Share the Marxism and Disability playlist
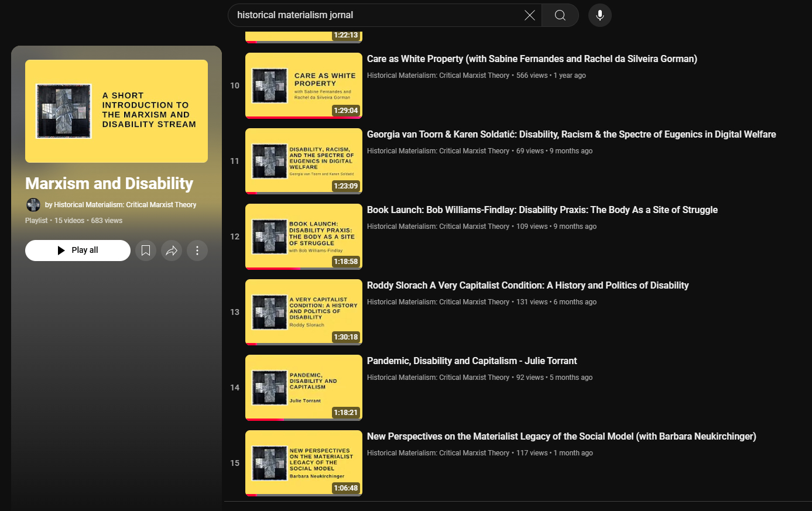Image resolution: width=812 pixels, height=511 pixels. tap(172, 251)
